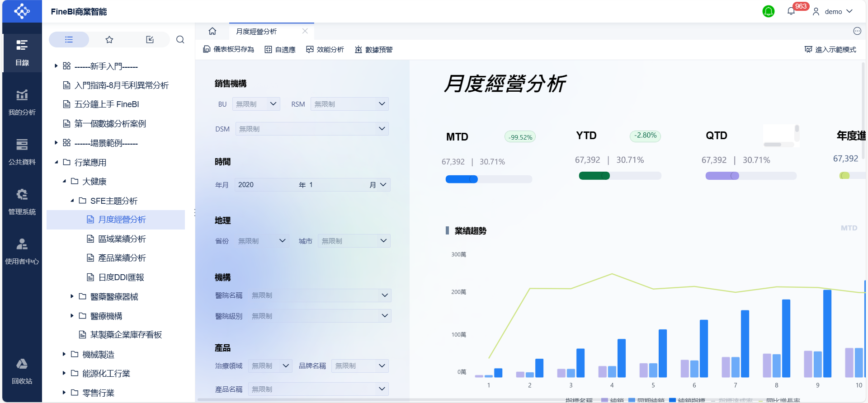Click the MTD -99.52% badge
The image size is (868, 403).
(x=520, y=137)
